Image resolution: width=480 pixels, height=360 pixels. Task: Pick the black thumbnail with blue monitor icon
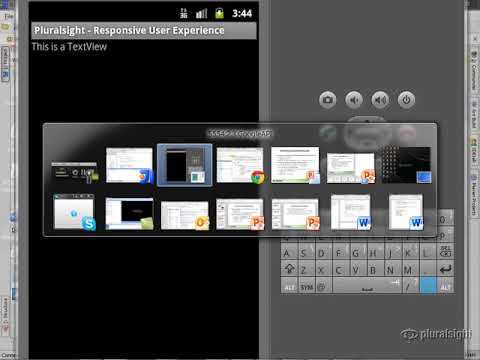point(406,165)
